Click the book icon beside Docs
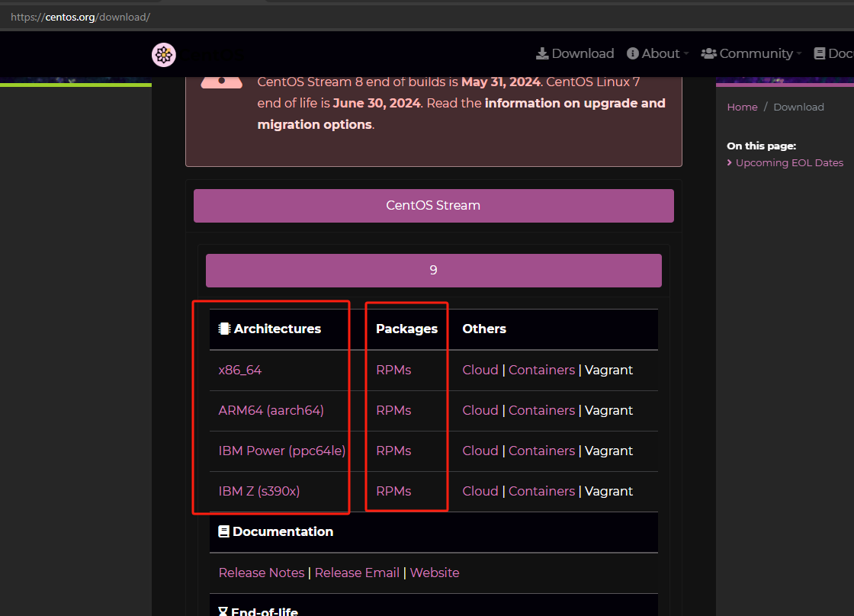Viewport: 854px width, 616px height. coord(819,53)
